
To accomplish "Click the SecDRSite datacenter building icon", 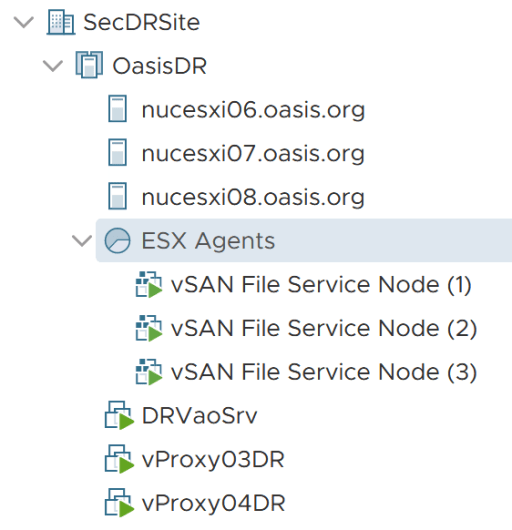I will click(x=60, y=22).
